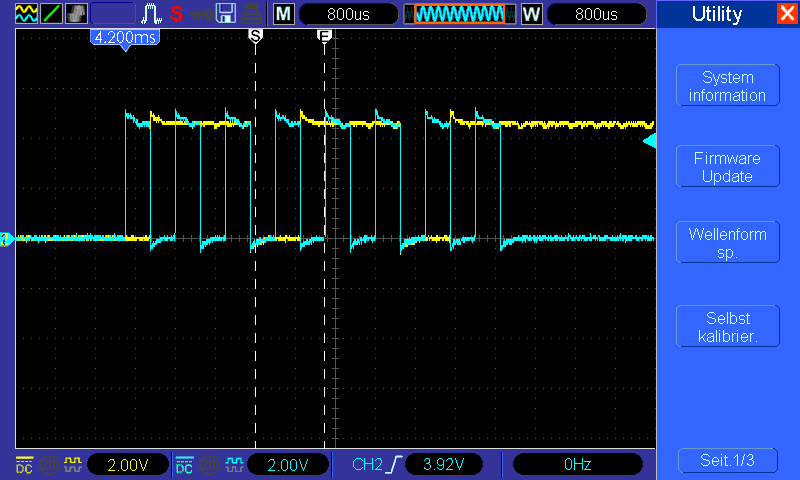800x480 pixels.
Task: Select the CH1 2.00V scale readout
Action: 128,464
